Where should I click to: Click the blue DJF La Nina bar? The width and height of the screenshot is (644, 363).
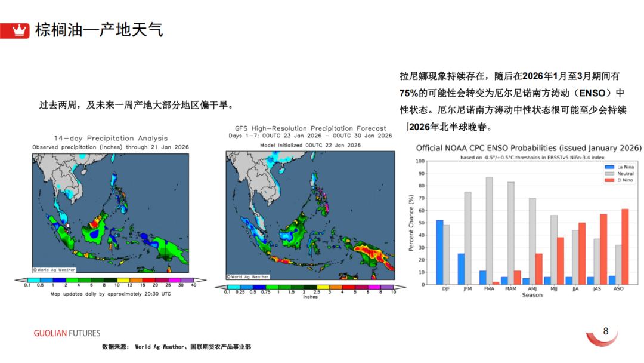pos(439,253)
